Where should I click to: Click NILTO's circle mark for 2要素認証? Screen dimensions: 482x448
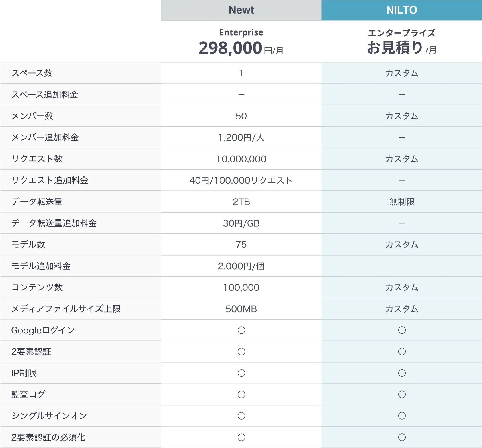pos(402,352)
